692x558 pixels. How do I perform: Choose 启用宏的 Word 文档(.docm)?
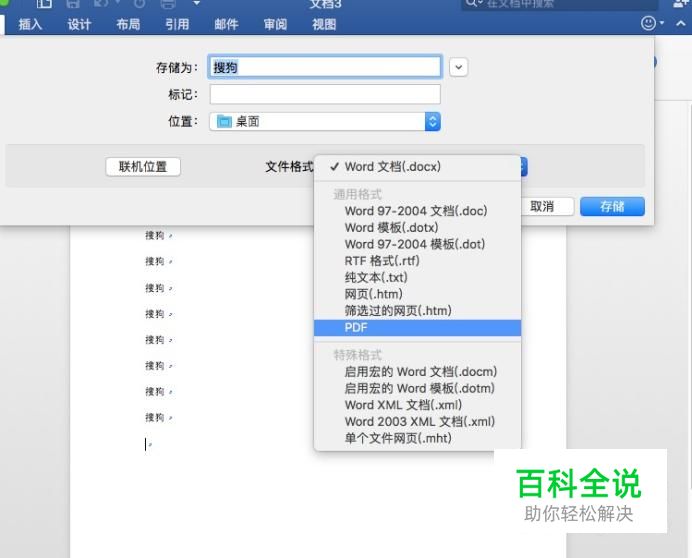(x=417, y=372)
